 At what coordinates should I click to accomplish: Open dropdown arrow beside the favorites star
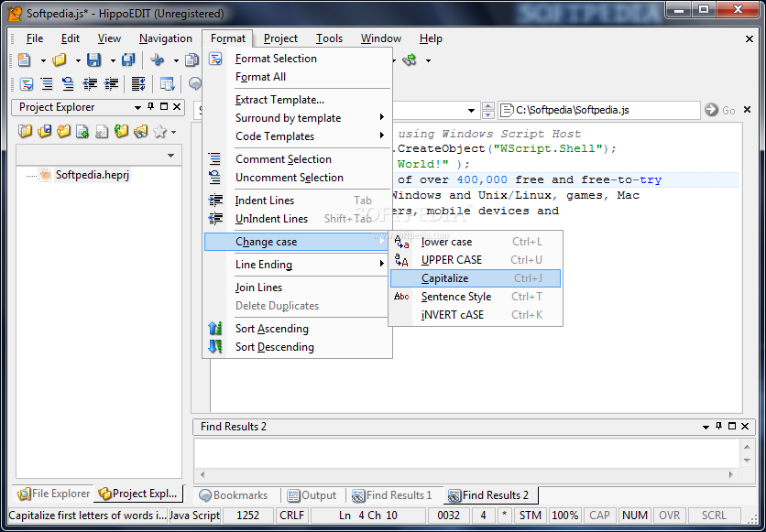173,132
